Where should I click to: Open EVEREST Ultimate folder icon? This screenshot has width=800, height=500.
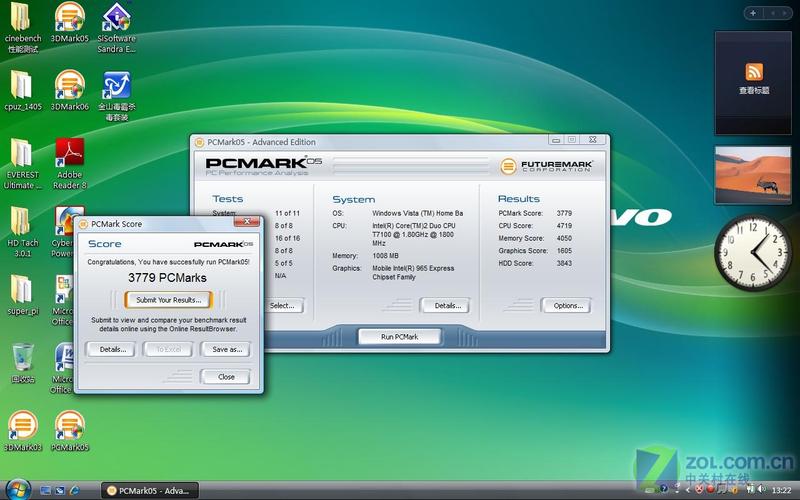tap(22, 164)
